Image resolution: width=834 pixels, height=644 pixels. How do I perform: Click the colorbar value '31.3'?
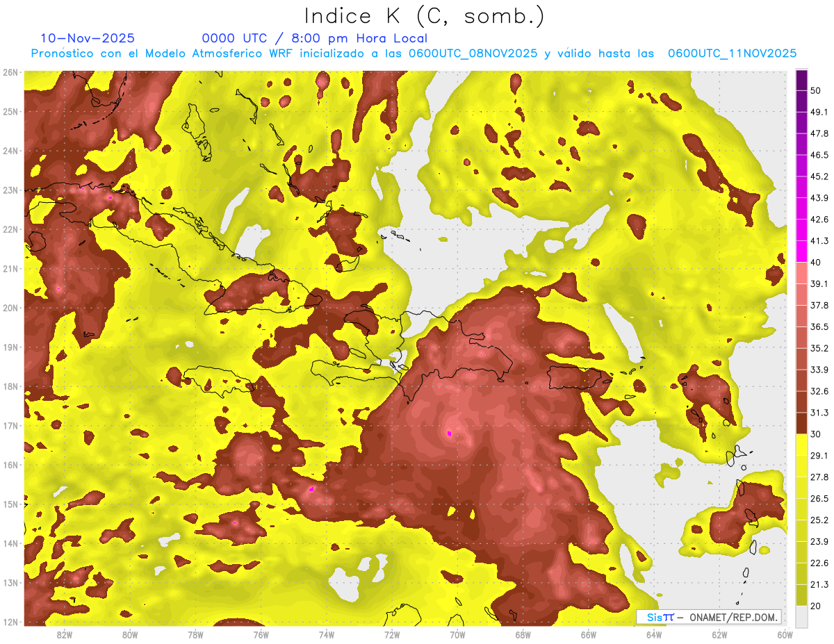point(819,413)
